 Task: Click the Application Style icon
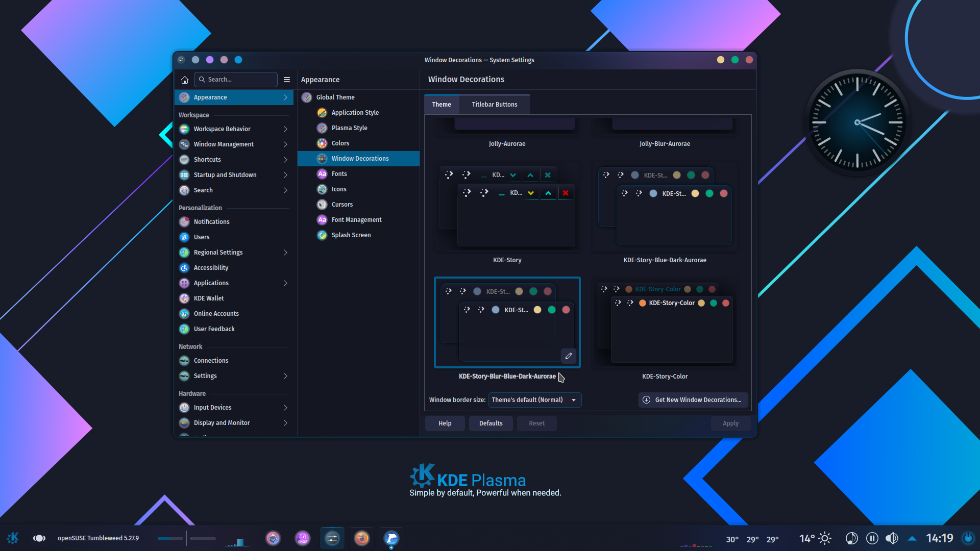[x=322, y=113]
